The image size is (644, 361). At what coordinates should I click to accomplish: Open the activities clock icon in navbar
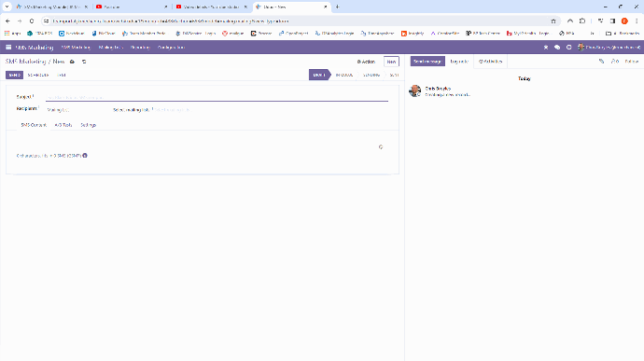click(x=568, y=48)
